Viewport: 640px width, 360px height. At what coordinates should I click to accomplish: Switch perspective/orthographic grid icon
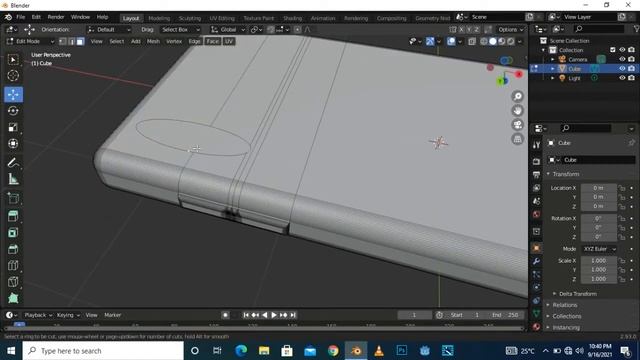(518, 139)
